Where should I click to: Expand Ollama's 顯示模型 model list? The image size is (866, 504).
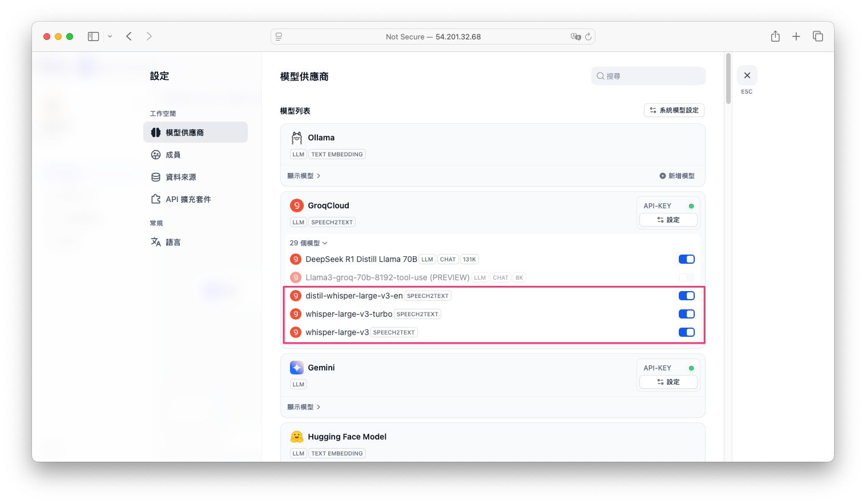pyautogui.click(x=304, y=176)
